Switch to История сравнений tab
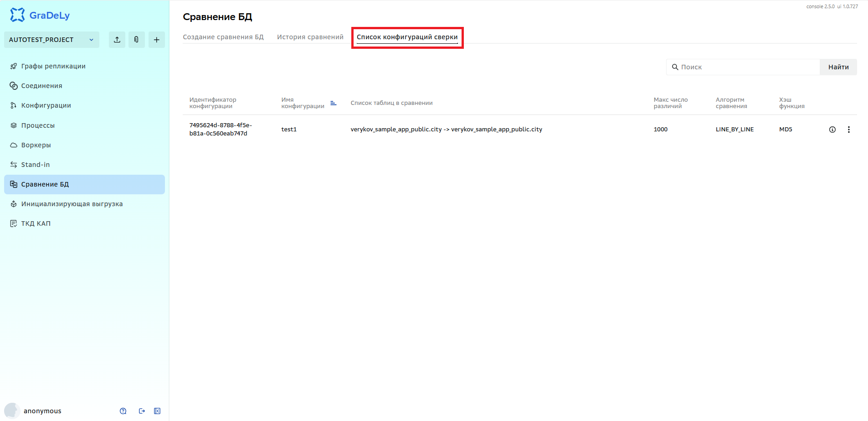This screenshot has width=868, height=421. coord(310,37)
